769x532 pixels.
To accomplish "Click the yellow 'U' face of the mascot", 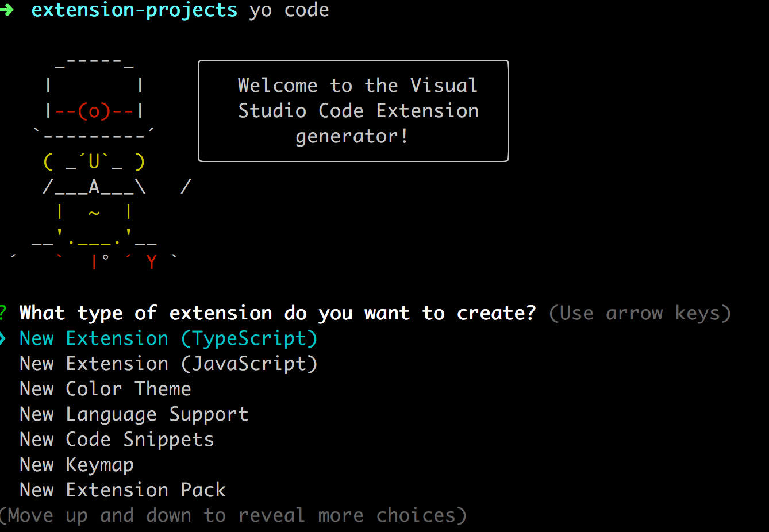I will [94, 161].
